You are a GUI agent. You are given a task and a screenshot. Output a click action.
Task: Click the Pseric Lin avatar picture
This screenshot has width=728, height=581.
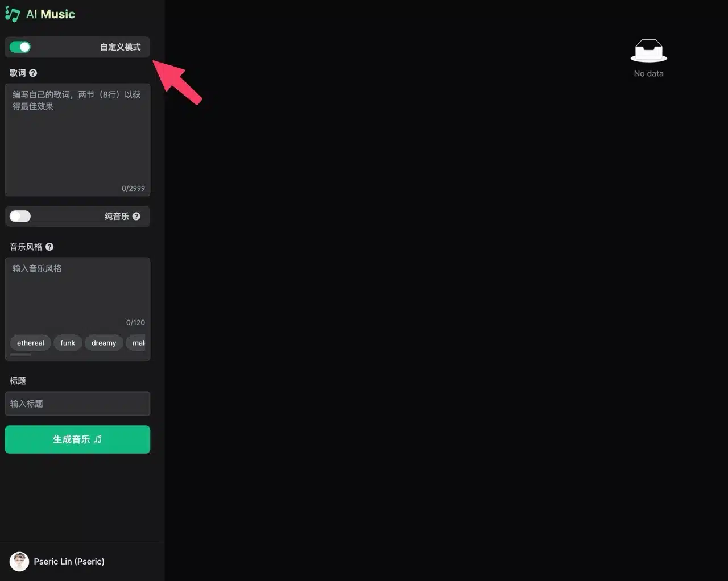pos(19,561)
